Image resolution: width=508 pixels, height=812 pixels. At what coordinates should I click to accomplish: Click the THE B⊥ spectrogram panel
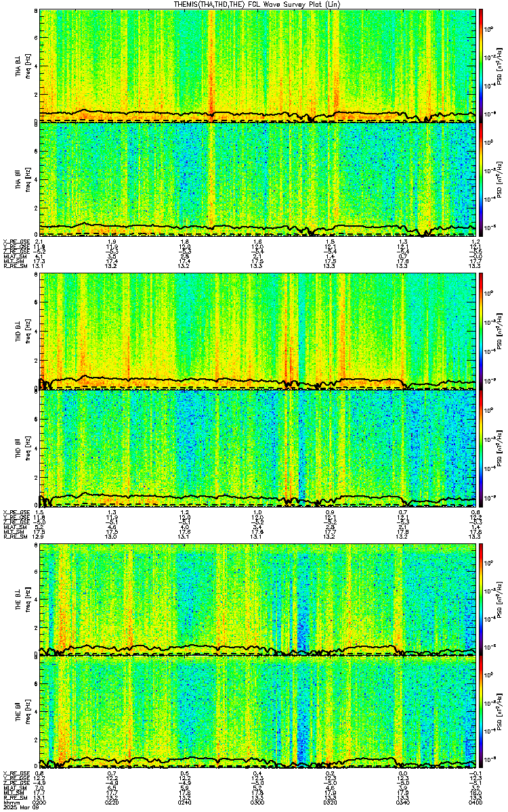(x=257, y=598)
